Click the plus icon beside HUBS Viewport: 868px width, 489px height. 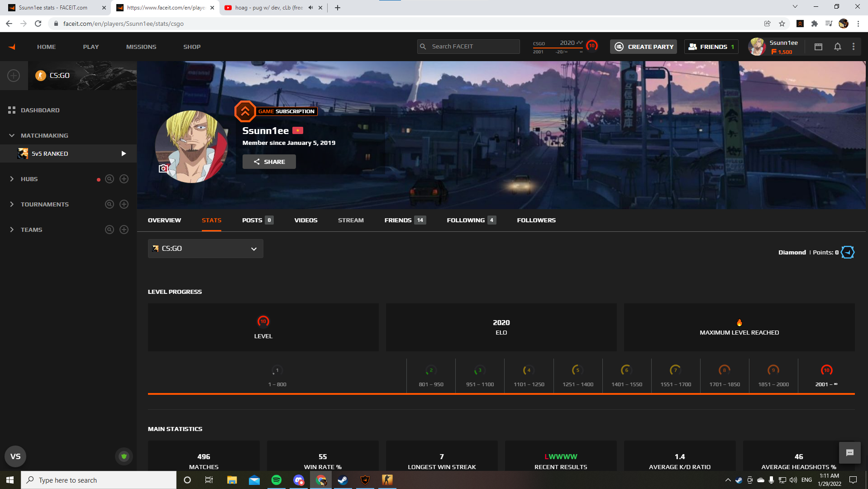tap(124, 179)
